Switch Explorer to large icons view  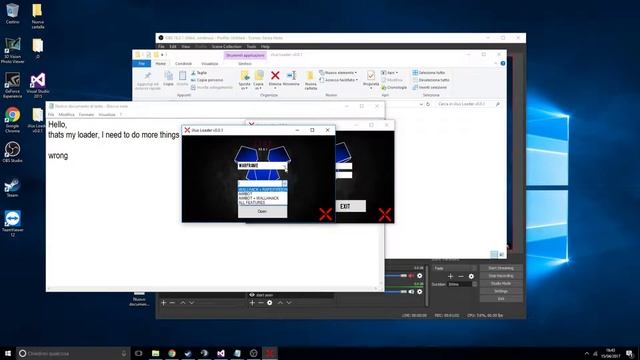(x=502, y=255)
